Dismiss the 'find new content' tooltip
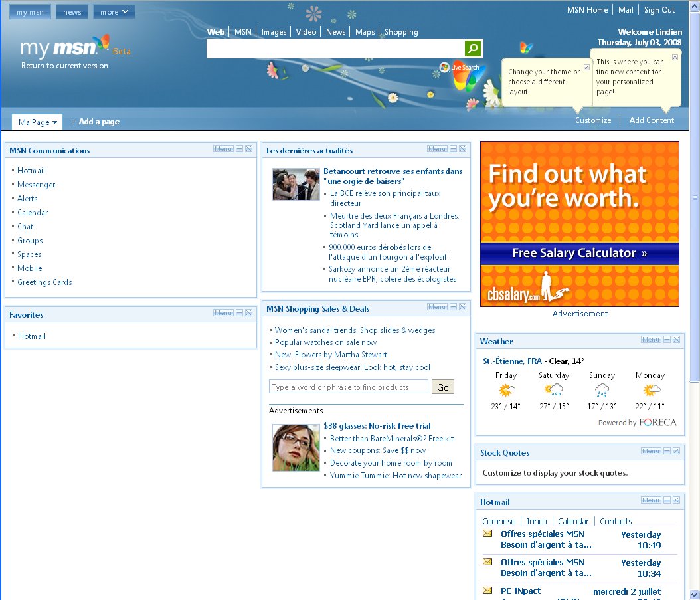700x600 pixels. (675, 58)
